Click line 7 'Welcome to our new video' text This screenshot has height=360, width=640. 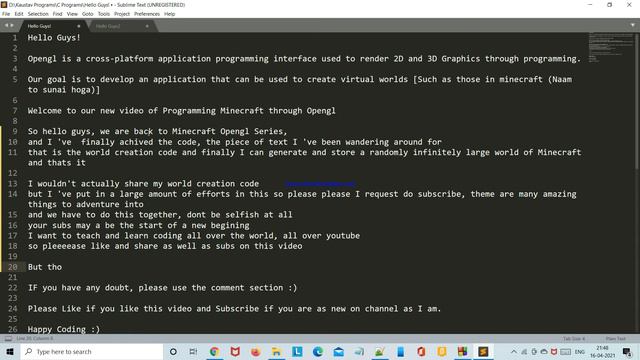point(182,111)
